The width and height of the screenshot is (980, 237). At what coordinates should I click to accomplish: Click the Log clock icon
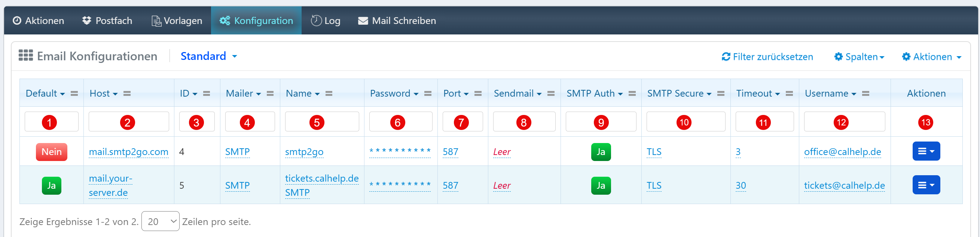click(x=316, y=21)
